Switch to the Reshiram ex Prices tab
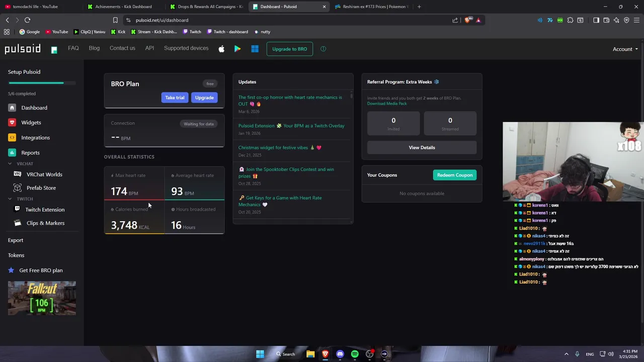 (x=372, y=7)
